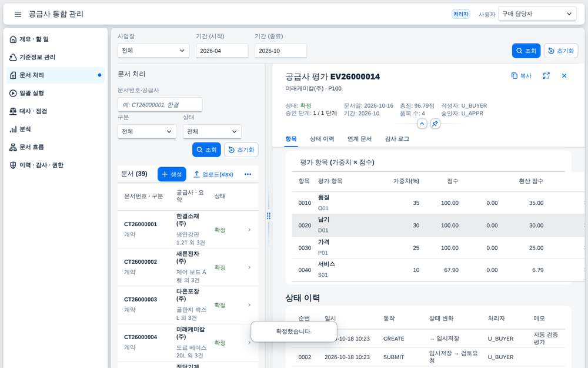Switch to the 상태 이력 tab

click(x=322, y=139)
